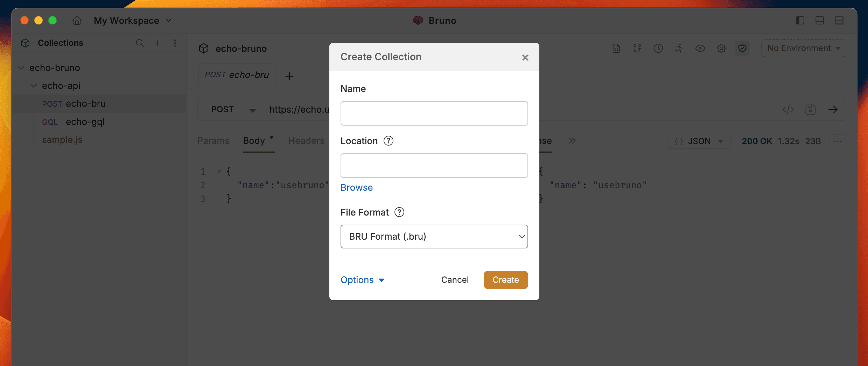Screen dimensions: 868x366
Task: Create a new item with the plus icon
Action: (x=157, y=43)
